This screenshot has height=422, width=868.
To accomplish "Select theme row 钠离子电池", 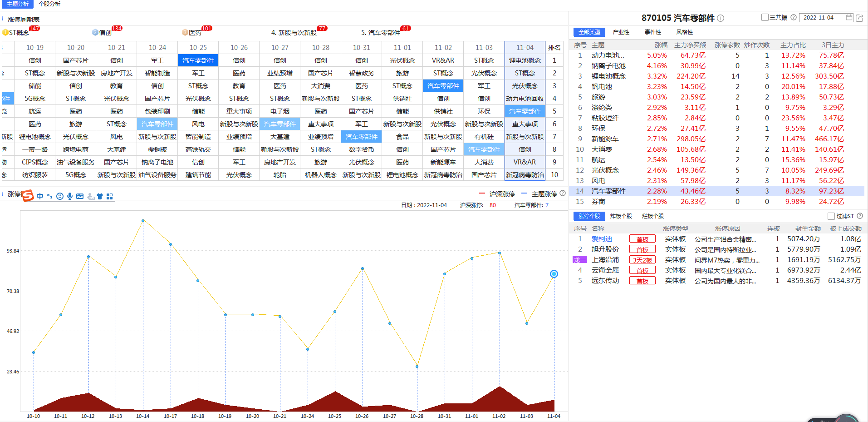I will [716, 66].
